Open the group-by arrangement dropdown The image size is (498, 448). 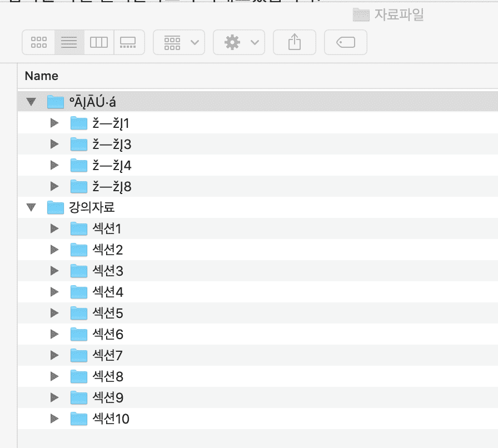(179, 42)
